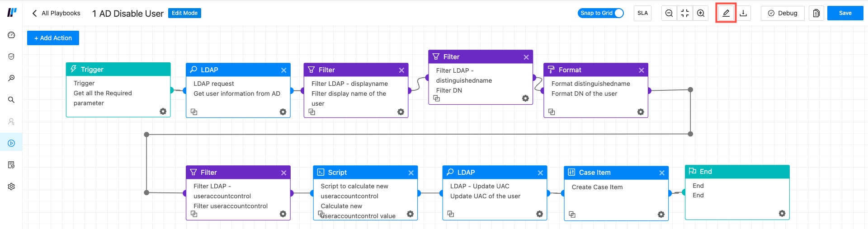The width and height of the screenshot is (868, 229).
Task: Open the Script node's gear settings
Action: point(410,214)
